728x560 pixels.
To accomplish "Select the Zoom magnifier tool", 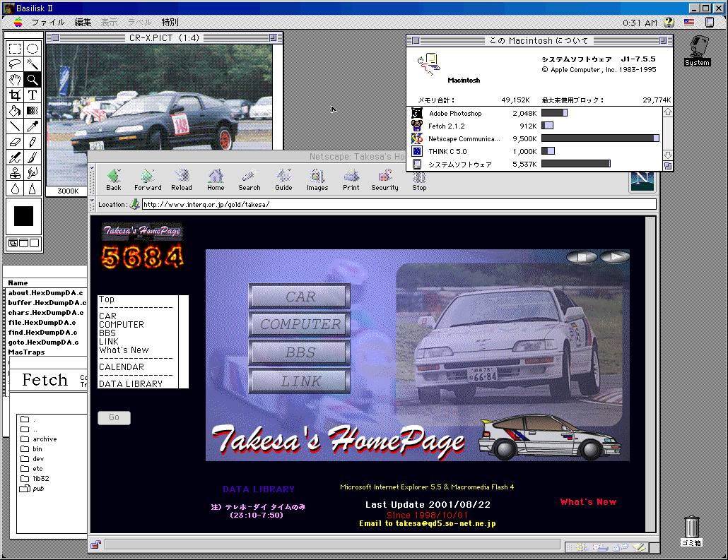I will [x=33, y=80].
